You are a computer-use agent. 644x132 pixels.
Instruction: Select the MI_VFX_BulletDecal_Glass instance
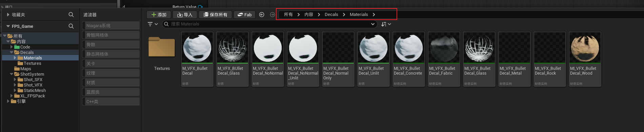tap(479, 59)
